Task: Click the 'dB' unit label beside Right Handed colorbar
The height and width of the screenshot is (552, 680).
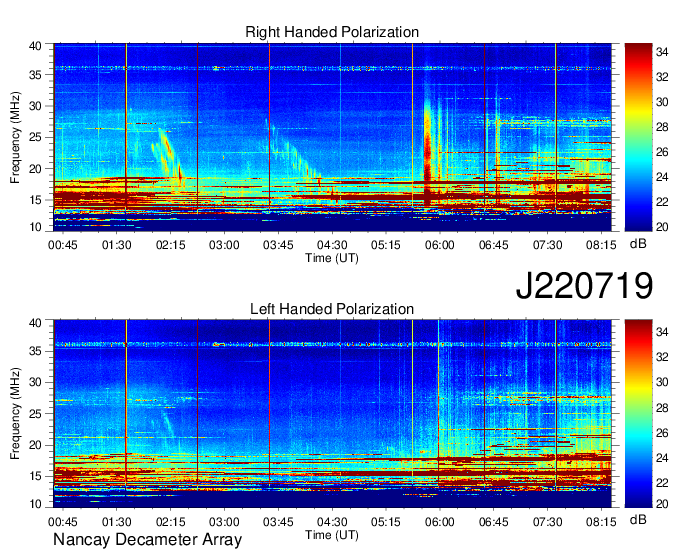Action: point(638,244)
